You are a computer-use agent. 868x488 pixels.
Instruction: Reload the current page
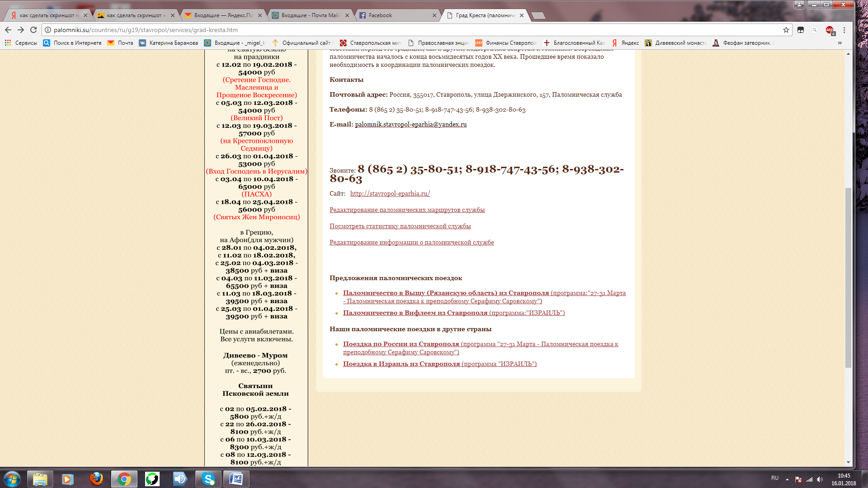coord(33,30)
